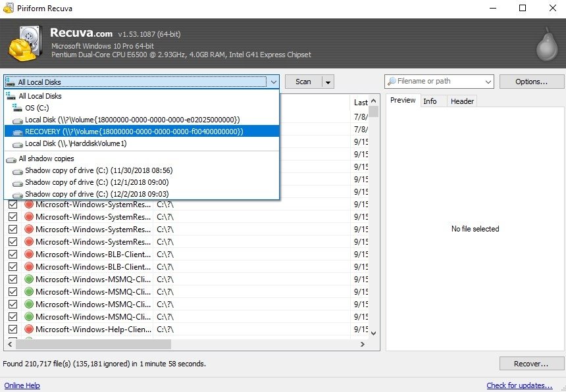This screenshot has width=566, height=392.
Task: Close the Piriform Recuva window
Action: pos(552,8)
